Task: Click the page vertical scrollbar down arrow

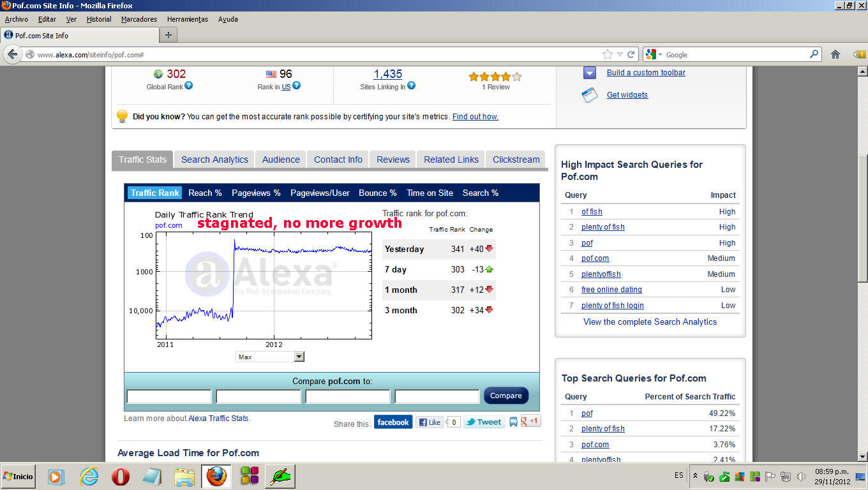Action: click(x=862, y=456)
